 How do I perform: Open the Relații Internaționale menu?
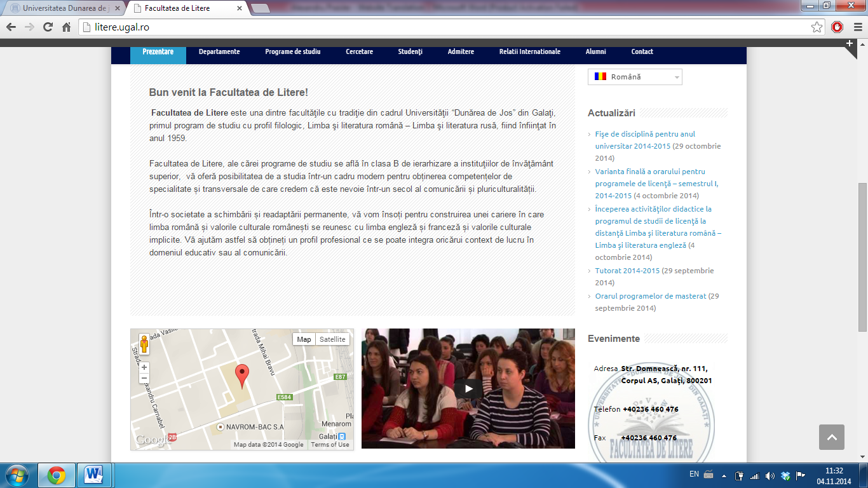(530, 52)
